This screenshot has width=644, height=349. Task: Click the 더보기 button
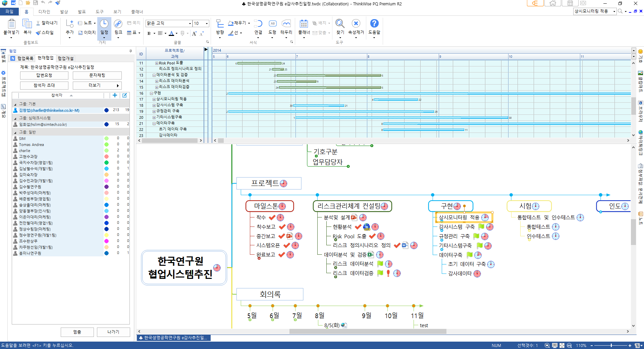click(97, 86)
